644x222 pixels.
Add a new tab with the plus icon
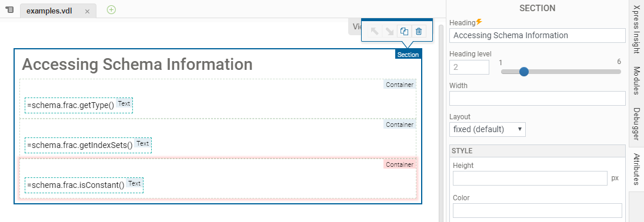pyautogui.click(x=111, y=10)
